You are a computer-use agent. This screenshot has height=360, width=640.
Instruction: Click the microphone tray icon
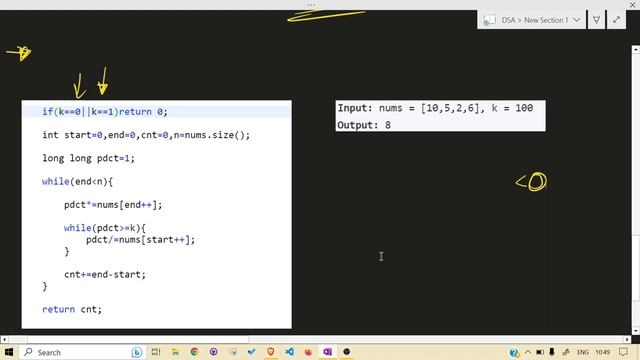pyautogui.click(x=552, y=352)
